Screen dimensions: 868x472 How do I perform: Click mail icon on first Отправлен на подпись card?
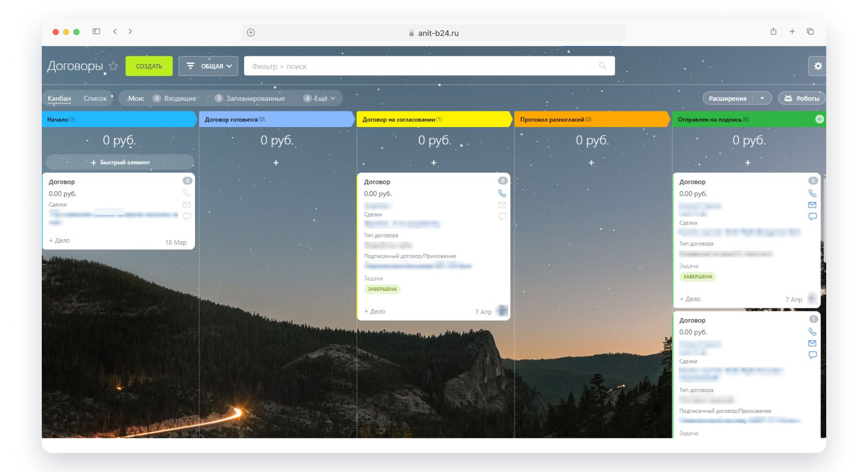pos(812,205)
